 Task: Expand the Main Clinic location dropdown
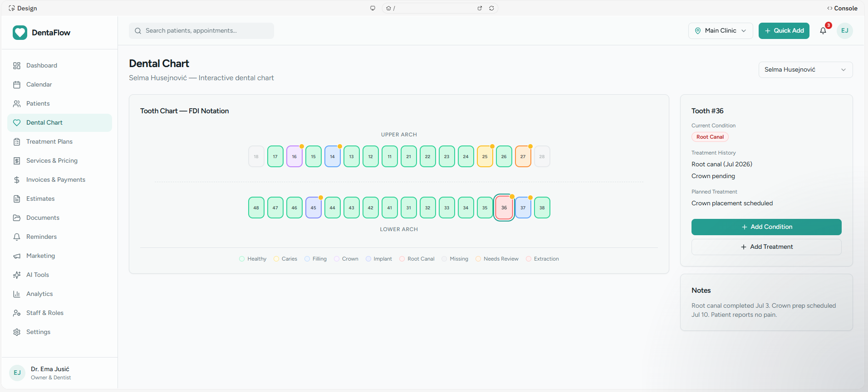click(x=721, y=31)
